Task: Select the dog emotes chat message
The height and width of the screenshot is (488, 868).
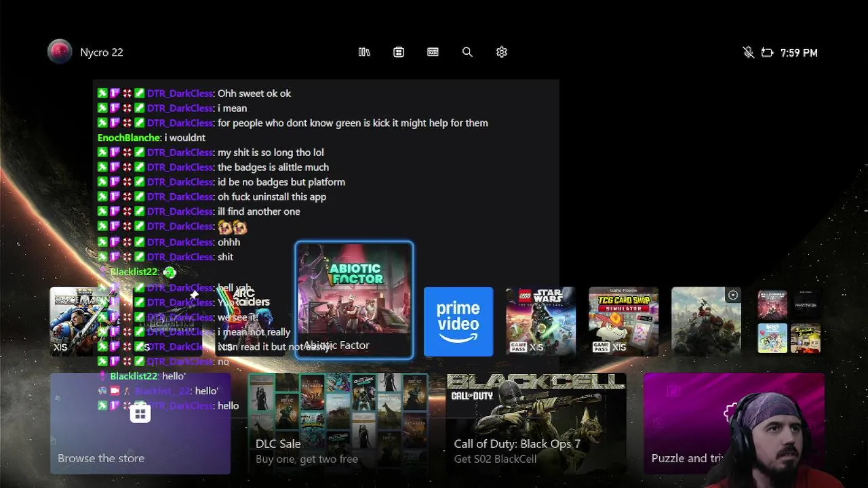Action: 172,227
